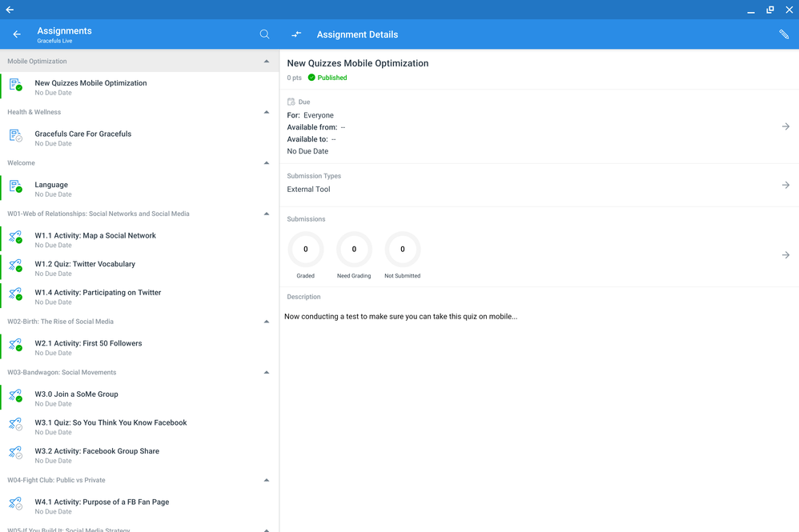Image resolution: width=799 pixels, height=532 pixels.
Task: Collapse the Health & Wellness group
Action: 267,112
